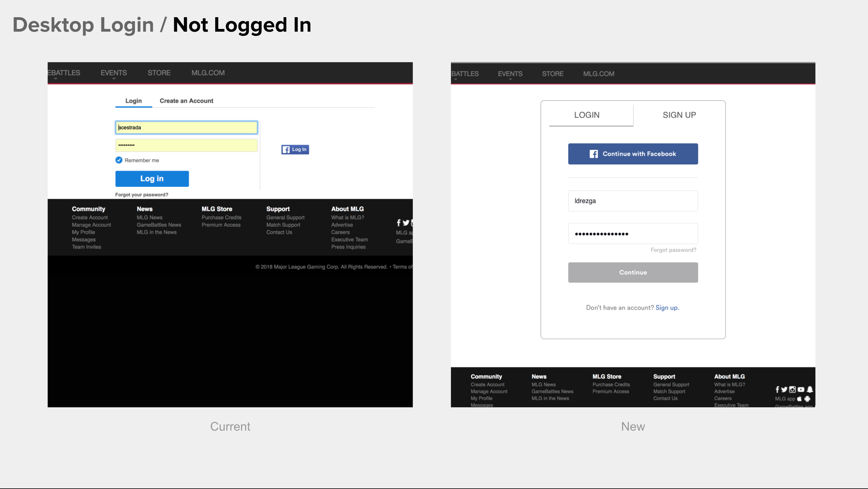The width and height of the screenshot is (868, 489).
Task: Click Twitter bird icon in New footer
Action: coord(784,390)
